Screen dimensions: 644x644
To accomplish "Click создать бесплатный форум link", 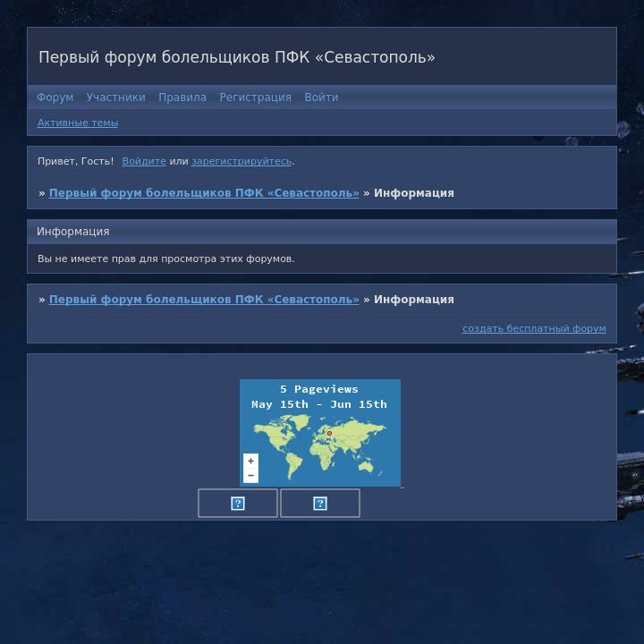I will (534, 328).
